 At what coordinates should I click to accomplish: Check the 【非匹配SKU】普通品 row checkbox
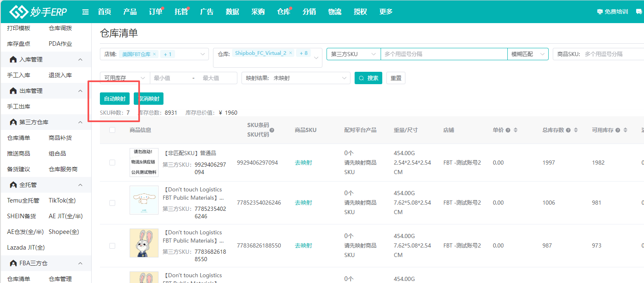(112, 163)
